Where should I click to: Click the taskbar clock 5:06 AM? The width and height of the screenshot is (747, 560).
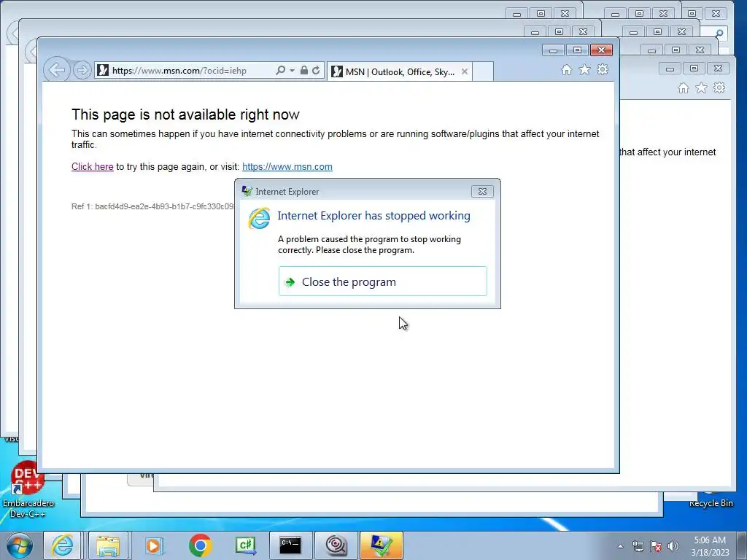[x=710, y=540]
